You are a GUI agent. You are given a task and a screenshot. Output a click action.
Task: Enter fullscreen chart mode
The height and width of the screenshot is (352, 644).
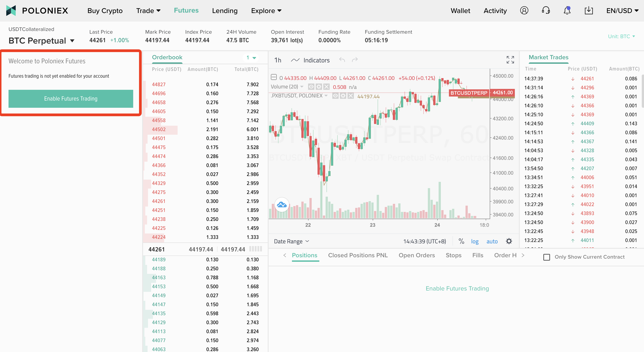(510, 60)
